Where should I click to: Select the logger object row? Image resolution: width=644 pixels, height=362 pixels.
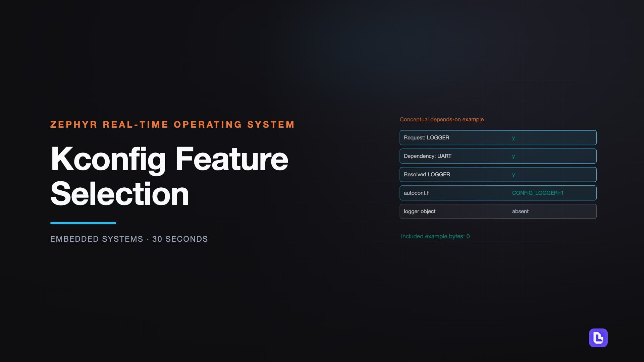pyautogui.click(x=498, y=212)
